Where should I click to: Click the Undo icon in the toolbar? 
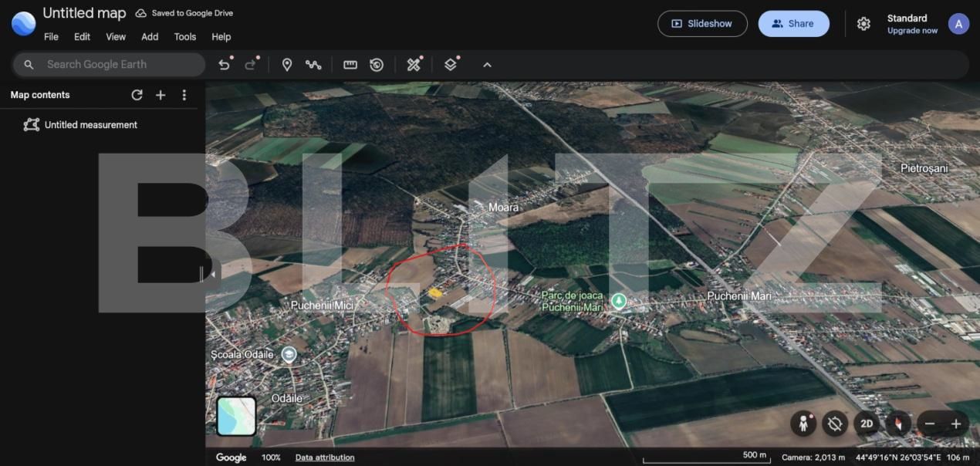coord(224,64)
